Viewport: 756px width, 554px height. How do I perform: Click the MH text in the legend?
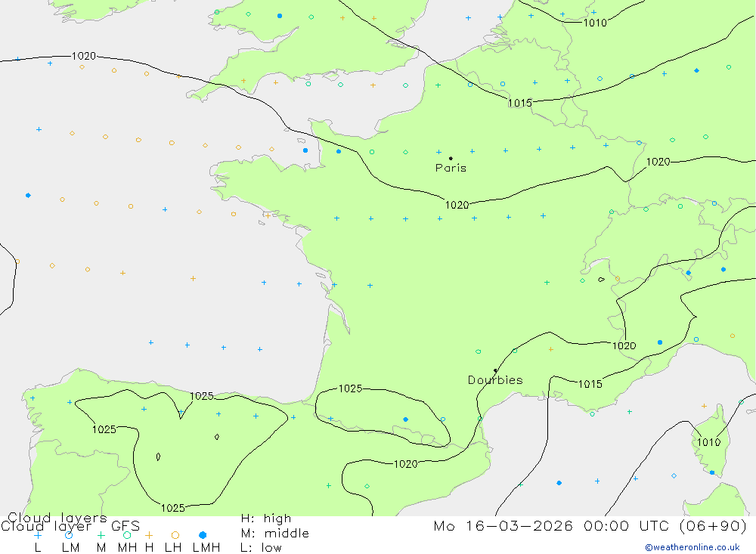[127, 548]
